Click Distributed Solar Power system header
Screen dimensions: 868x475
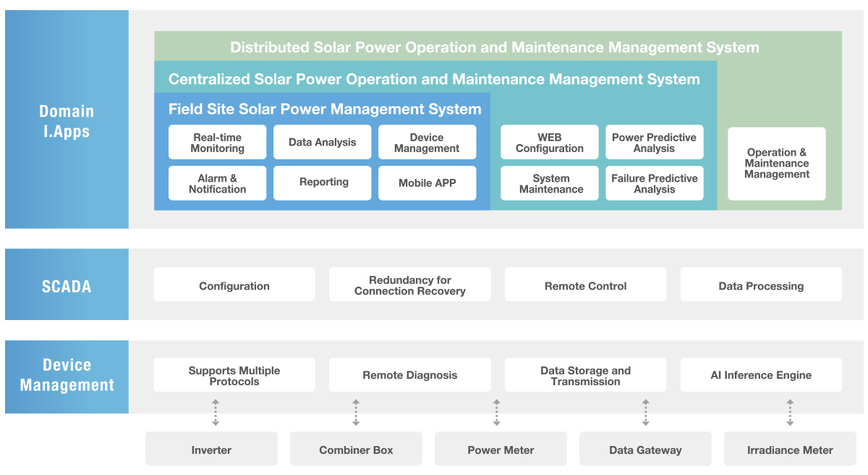(495, 48)
